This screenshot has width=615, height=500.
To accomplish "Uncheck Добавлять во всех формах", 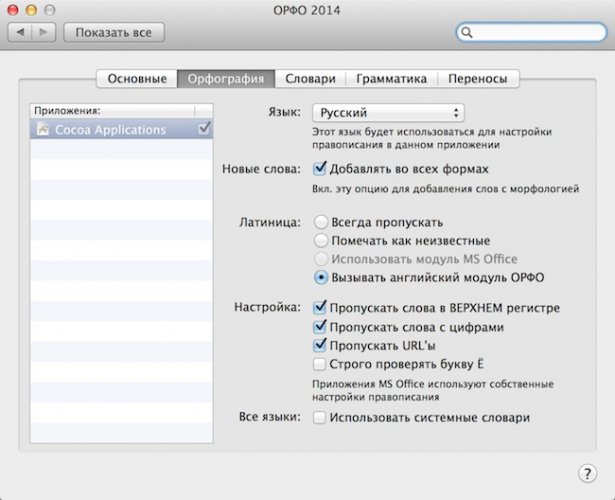I will [x=320, y=169].
